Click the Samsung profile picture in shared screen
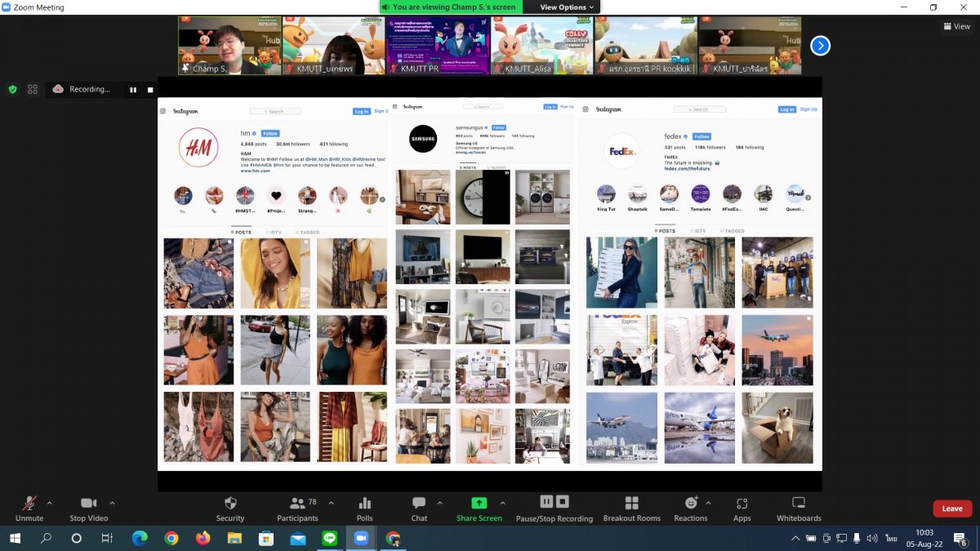This screenshot has width=980, height=551. (x=423, y=139)
